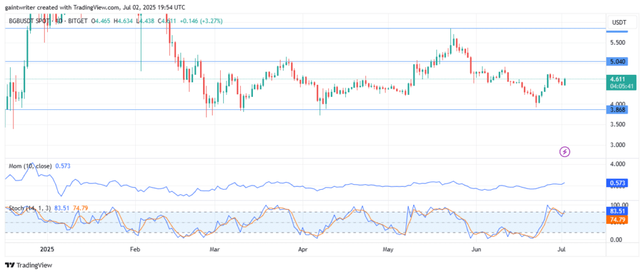
Task: Click the 100.00 label on Stochastic axis
Action: (x=619, y=205)
